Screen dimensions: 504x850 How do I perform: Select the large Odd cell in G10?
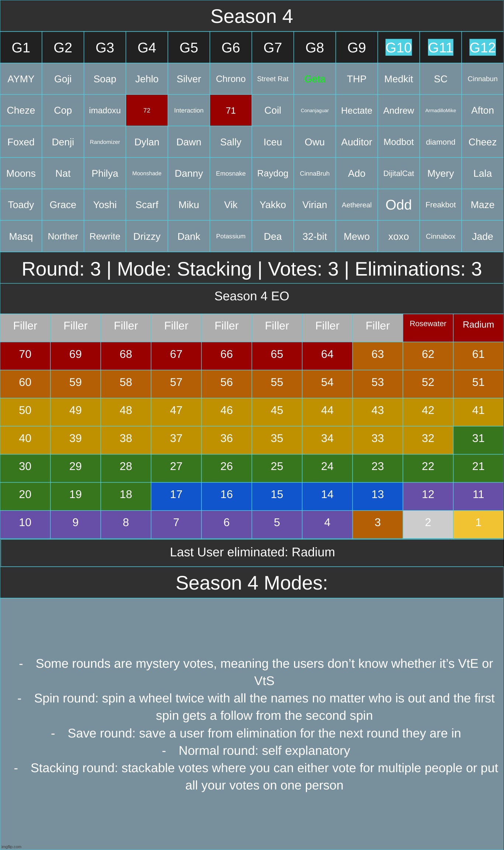coord(398,205)
